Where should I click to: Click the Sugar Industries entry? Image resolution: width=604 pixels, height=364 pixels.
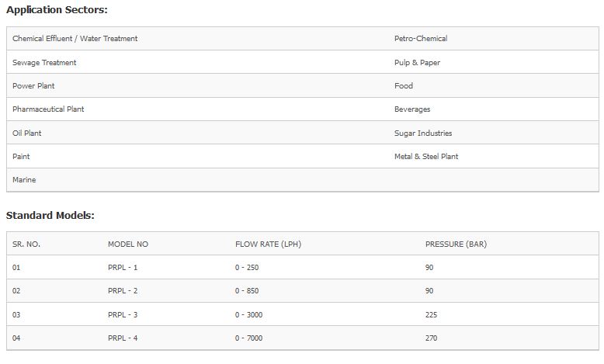(x=423, y=133)
